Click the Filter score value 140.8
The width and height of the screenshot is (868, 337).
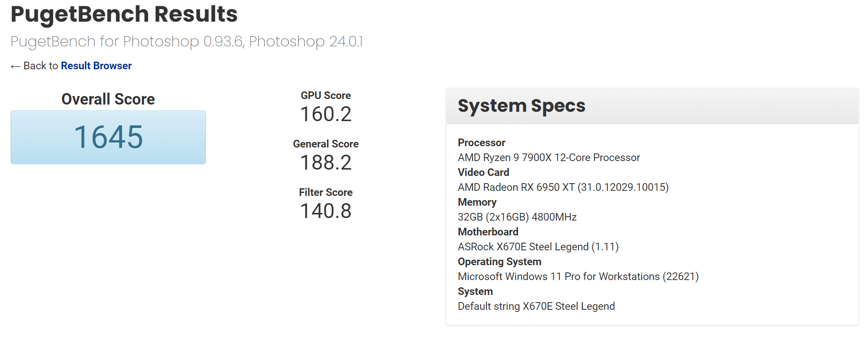(326, 211)
